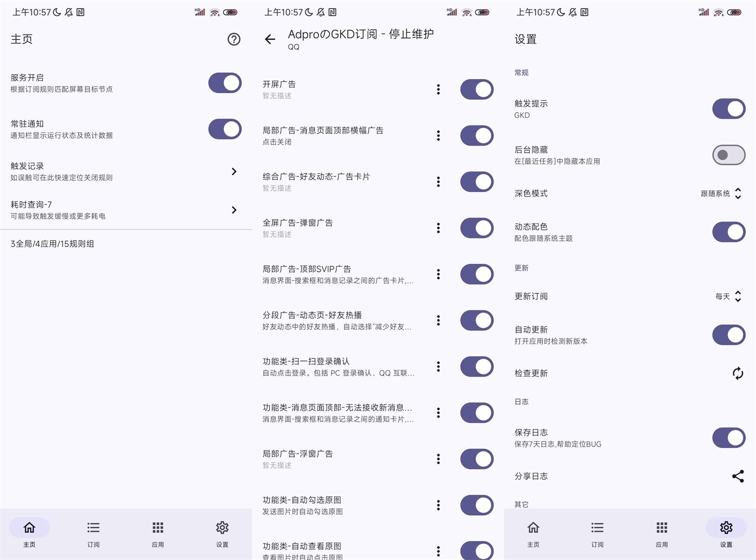Image resolution: width=756 pixels, height=560 pixels.
Task: Tap the 分享日志 share icon
Action: tap(738, 476)
